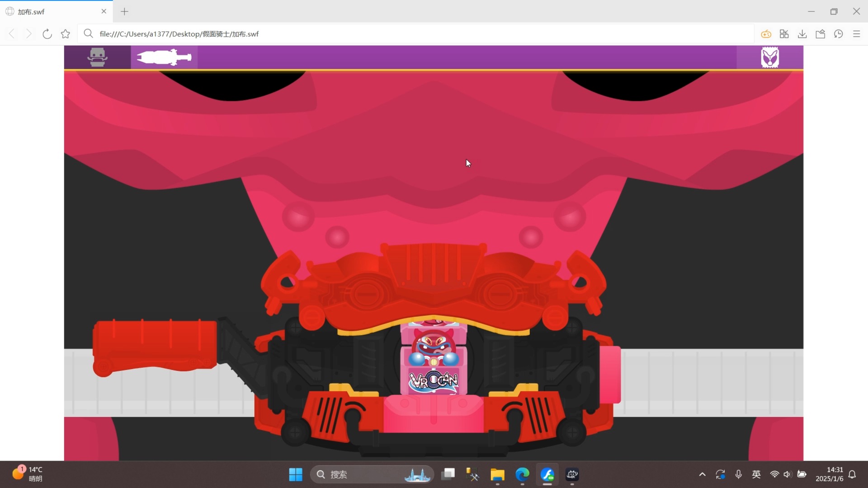Image resolution: width=868 pixels, height=488 pixels.
Task: Click the red upper jaw of the belt
Action: [x=434, y=289]
